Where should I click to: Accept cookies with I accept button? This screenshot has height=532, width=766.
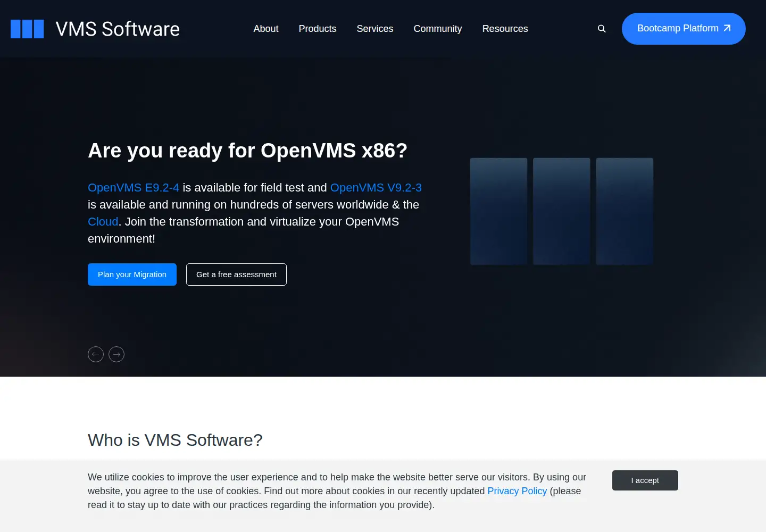(645, 480)
